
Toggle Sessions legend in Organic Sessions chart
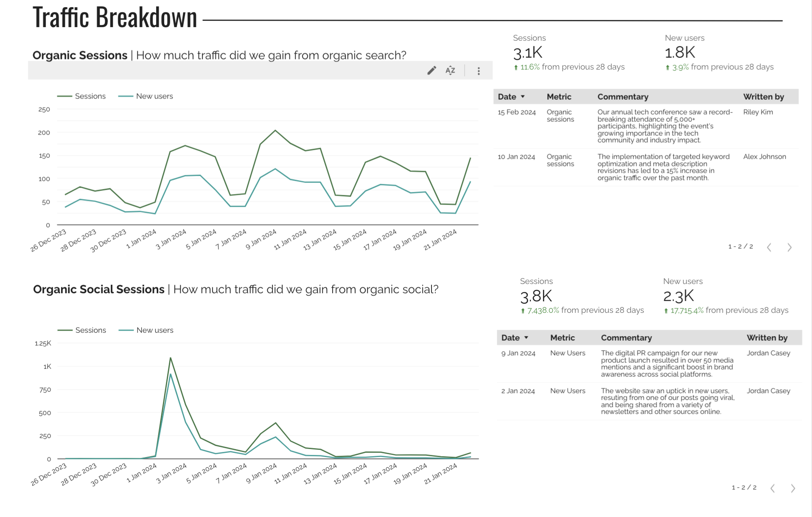pos(81,96)
